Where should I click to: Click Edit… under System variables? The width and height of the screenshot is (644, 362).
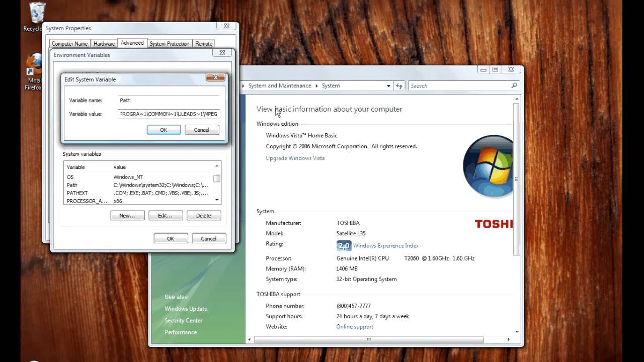pyautogui.click(x=165, y=216)
